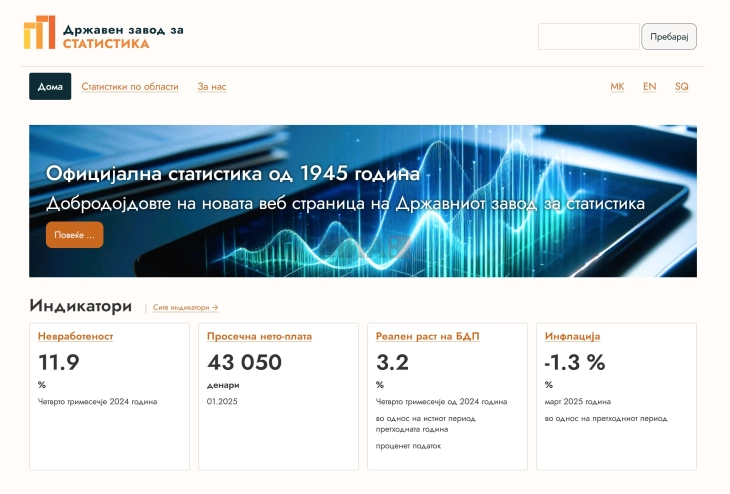The image size is (730, 494).
Task: Click the -1.3 % inflation value
Action: [575, 362]
